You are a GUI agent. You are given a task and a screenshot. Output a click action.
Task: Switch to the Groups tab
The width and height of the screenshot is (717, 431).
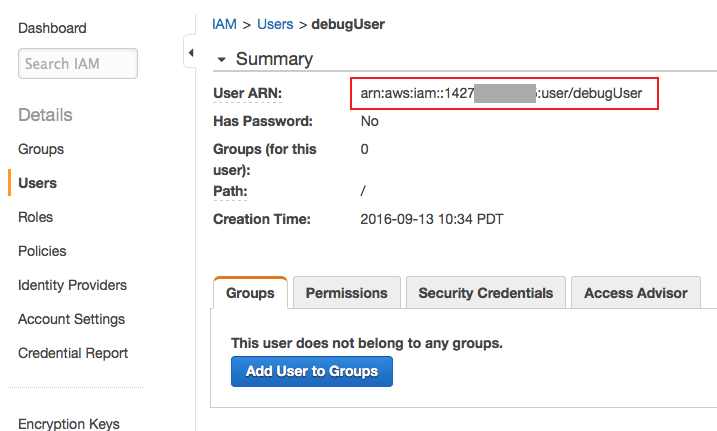click(250, 293)
